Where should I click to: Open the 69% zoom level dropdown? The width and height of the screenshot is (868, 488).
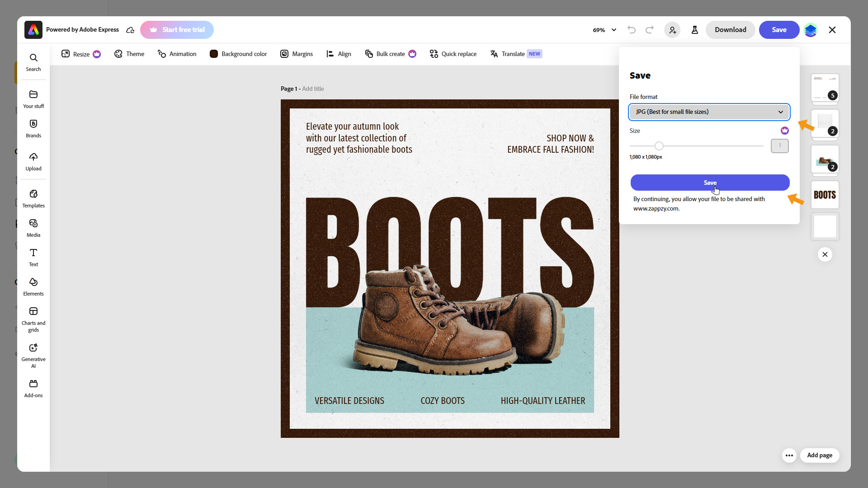(x=604, y=30)
